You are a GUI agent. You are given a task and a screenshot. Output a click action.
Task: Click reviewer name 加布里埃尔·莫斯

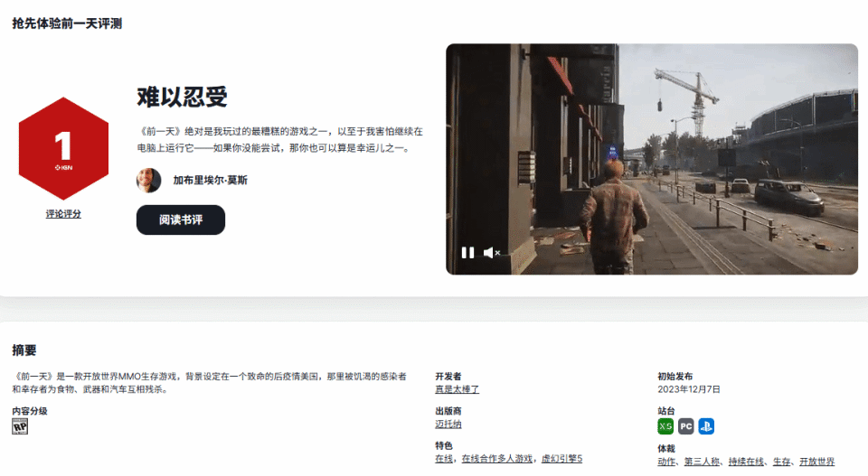click(x=210, y=181)
